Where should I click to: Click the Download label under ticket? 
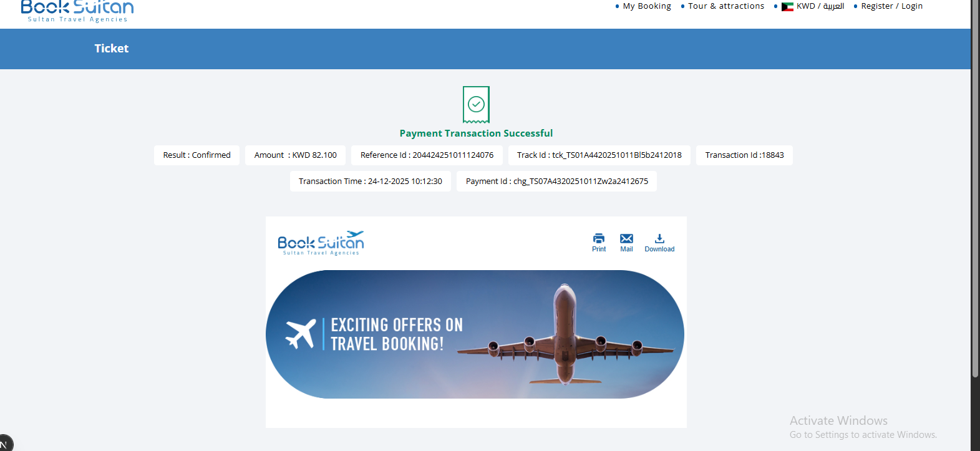pyautogui.click(x=659, y=249)
